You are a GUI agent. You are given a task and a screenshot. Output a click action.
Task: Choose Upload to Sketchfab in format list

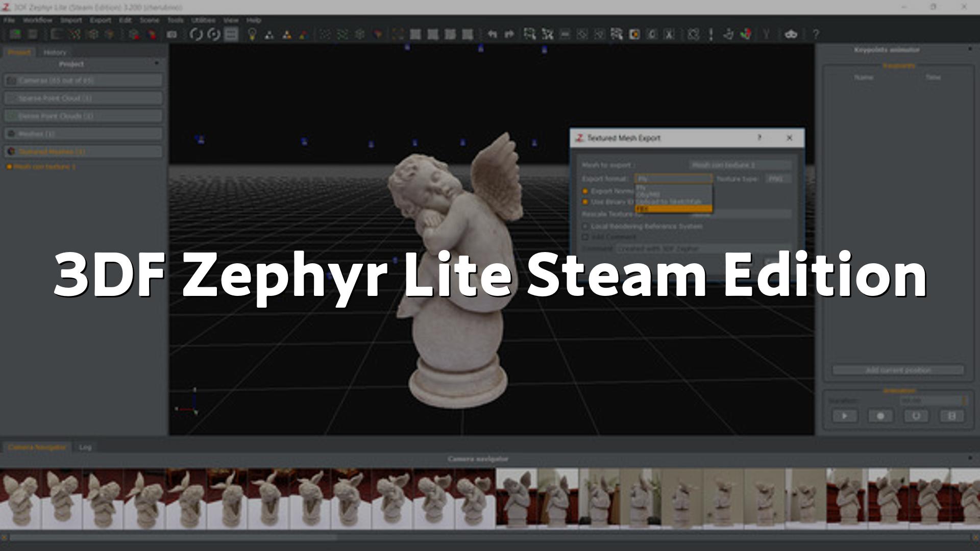(673, 202)
